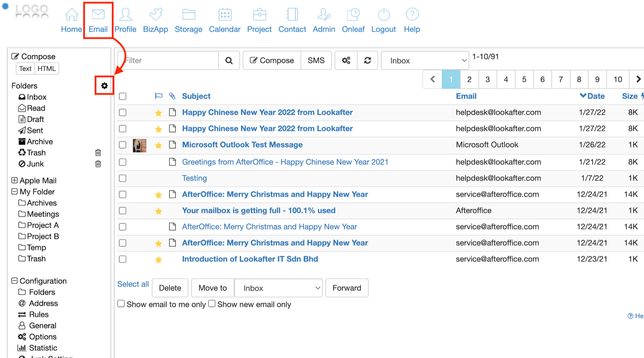The width and height of the screenshot is (644, 358).
Task: Open mail options gears icon in toolbar
Action: click(x=346, y=61)
